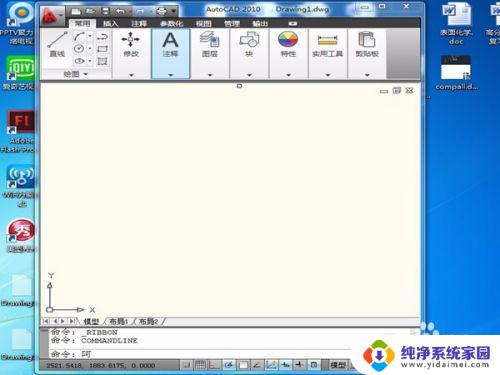Click the Model (模型) status bar button

[x=338, y=365]
